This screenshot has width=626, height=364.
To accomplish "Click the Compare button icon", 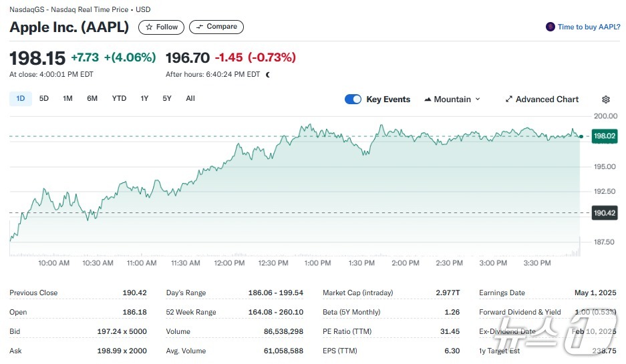I will 200,27.
